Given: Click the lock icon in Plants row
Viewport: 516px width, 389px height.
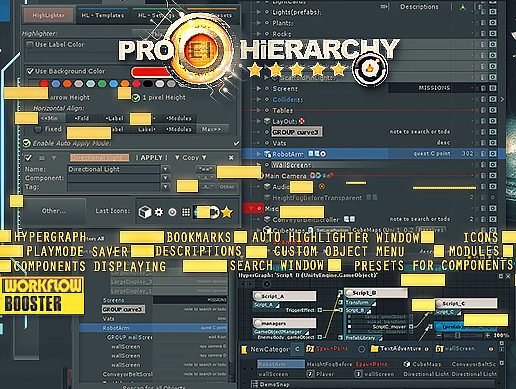Looking at the screenshot, I should point(483,23).
